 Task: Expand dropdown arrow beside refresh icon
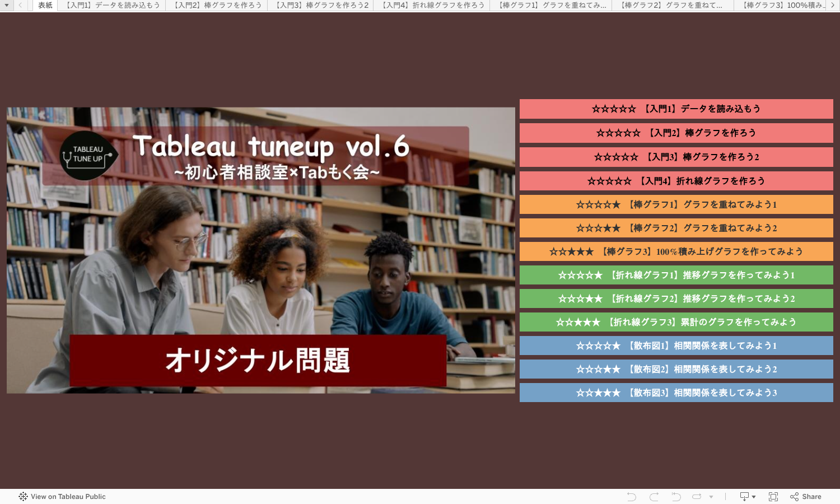(x=711, y=497)
